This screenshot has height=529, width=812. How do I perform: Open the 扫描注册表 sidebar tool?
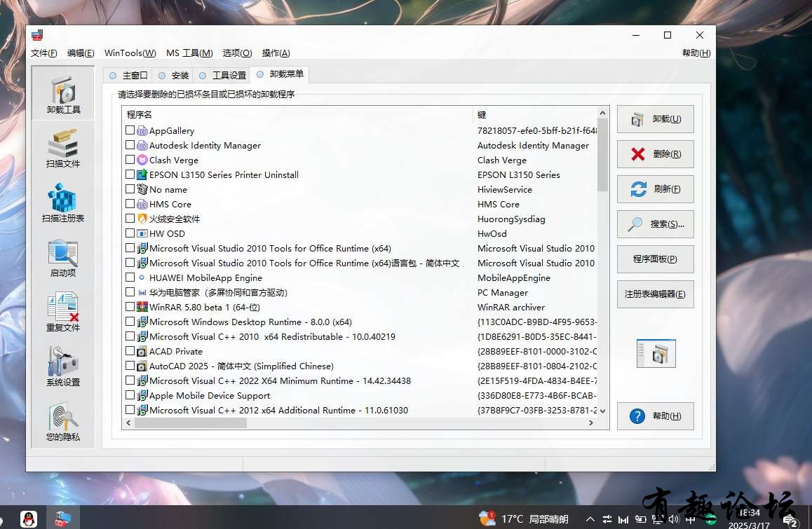(63, 203)
